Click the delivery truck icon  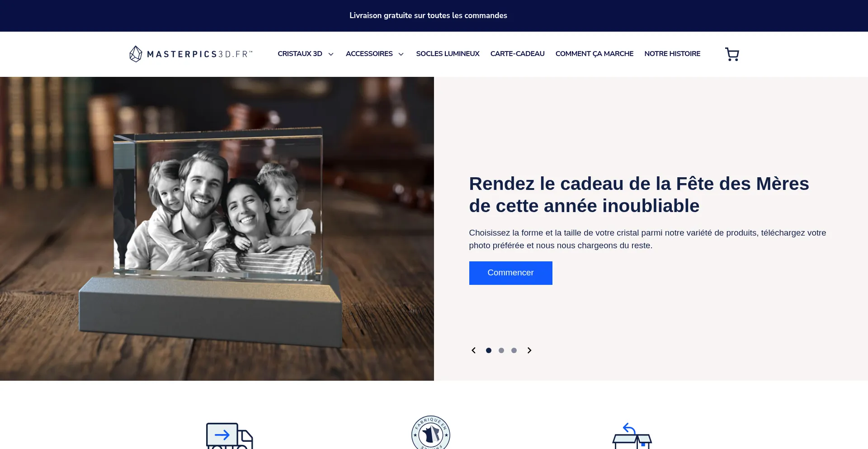tap(229, 435)
